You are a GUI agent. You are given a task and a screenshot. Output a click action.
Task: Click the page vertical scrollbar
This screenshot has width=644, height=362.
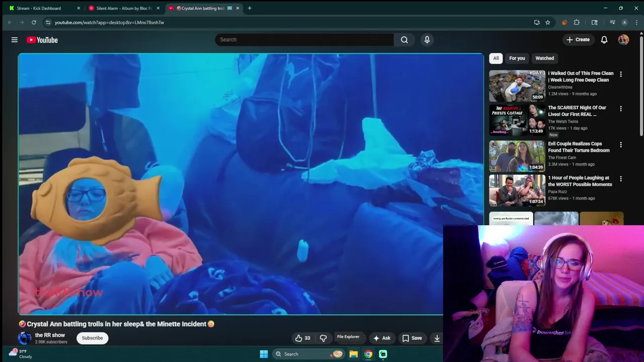point(641,85)
